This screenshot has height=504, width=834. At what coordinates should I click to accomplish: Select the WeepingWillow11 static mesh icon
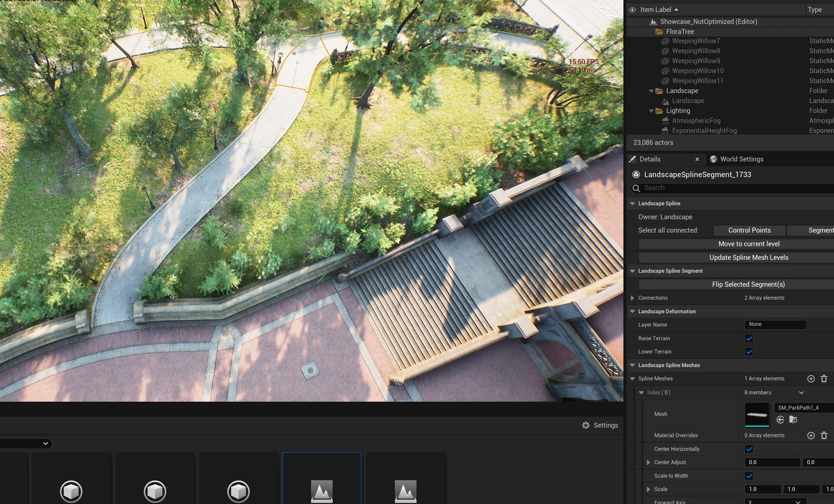pyautogui.click(x=665, y=80)
